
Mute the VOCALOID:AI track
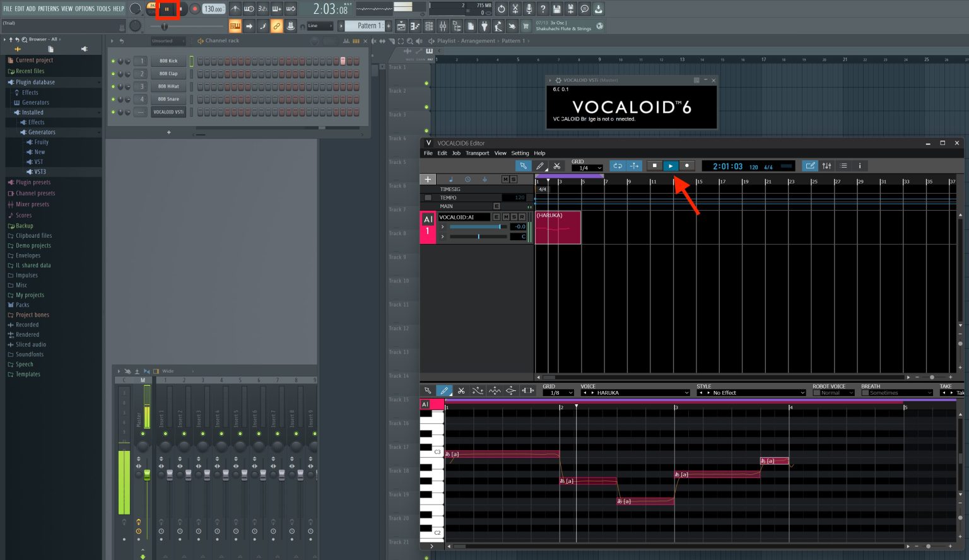click(506, 217)
